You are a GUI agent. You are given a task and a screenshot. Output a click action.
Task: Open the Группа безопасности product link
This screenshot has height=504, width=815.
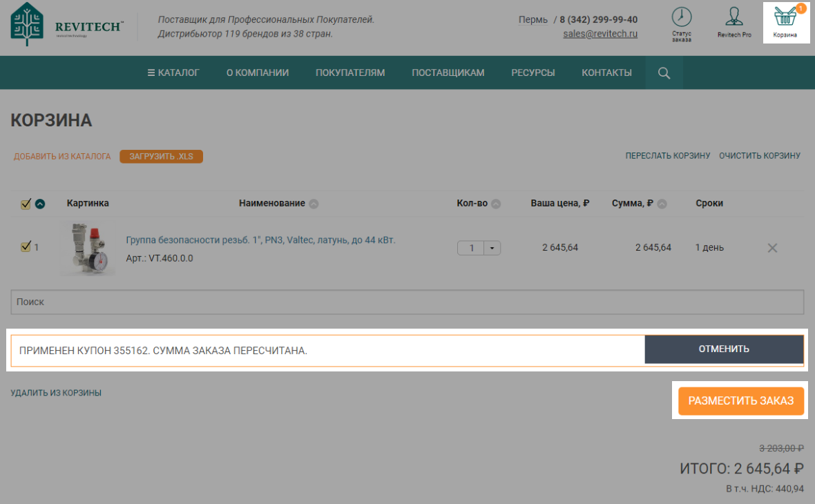(260, 240)
